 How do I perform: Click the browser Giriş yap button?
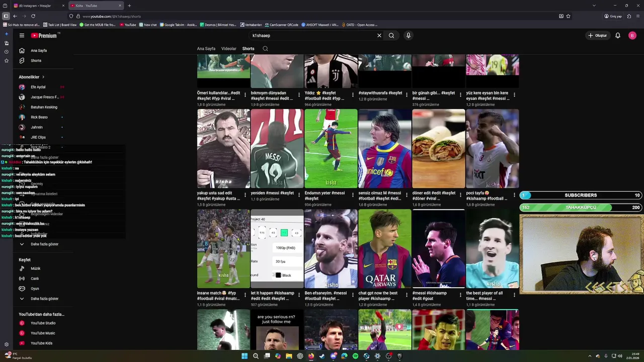click(x=613, y=16)
